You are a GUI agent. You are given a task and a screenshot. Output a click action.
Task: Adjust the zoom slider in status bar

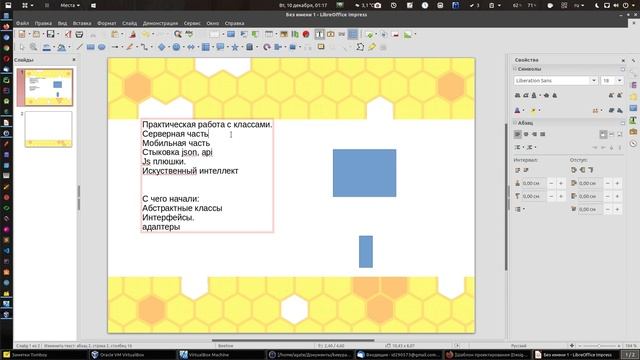(599, 346)
